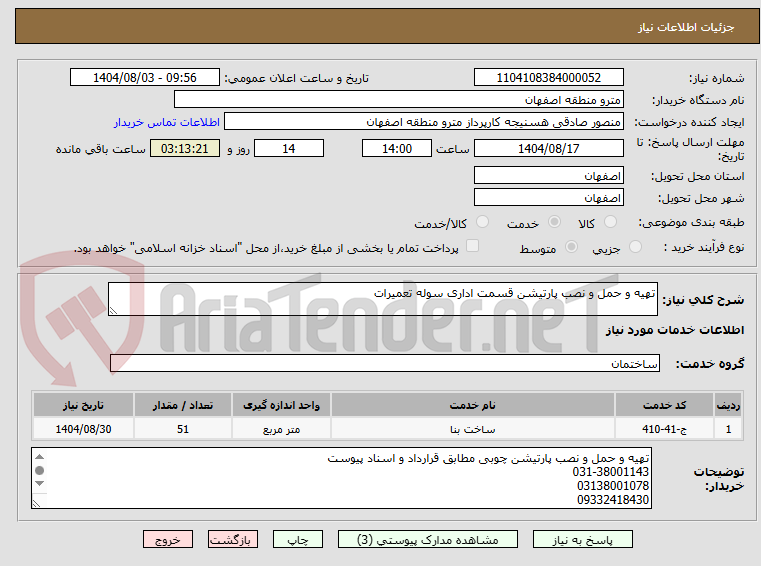761x566 pixels.
Task: Click scroll down arrow in توضیحات خریدار box
Action: tap(40, 483)
